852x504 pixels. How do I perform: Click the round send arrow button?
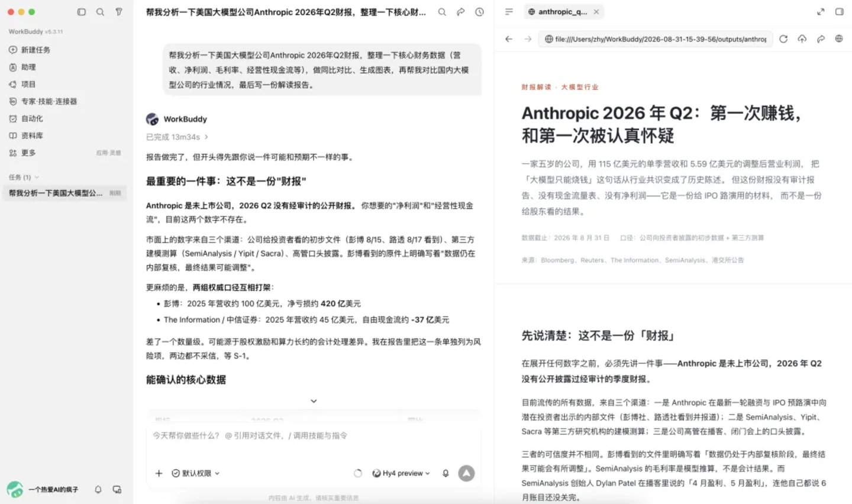[466, 473]
